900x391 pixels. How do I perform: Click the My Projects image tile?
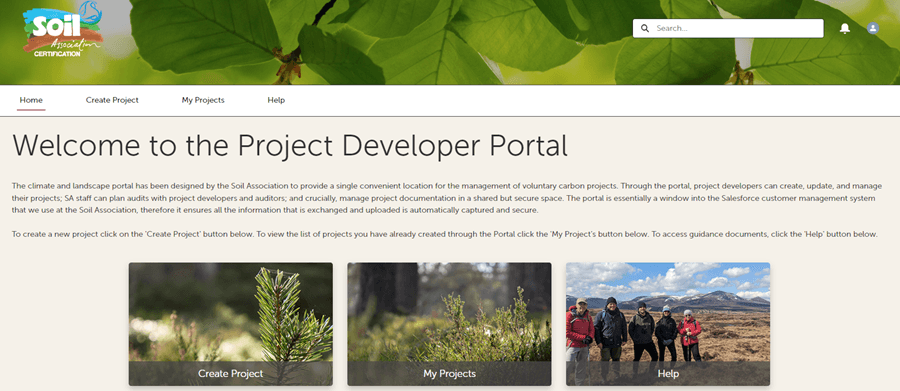(x=449, y=324)
